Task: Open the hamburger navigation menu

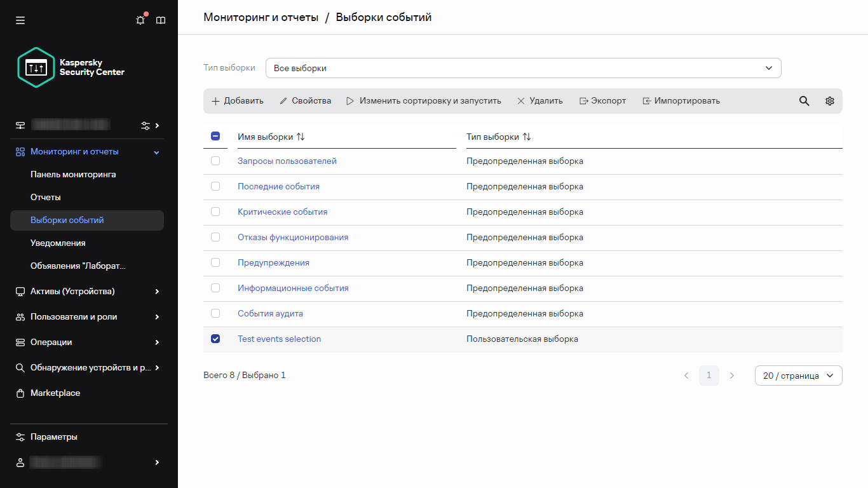Action: tap(20, 20)
